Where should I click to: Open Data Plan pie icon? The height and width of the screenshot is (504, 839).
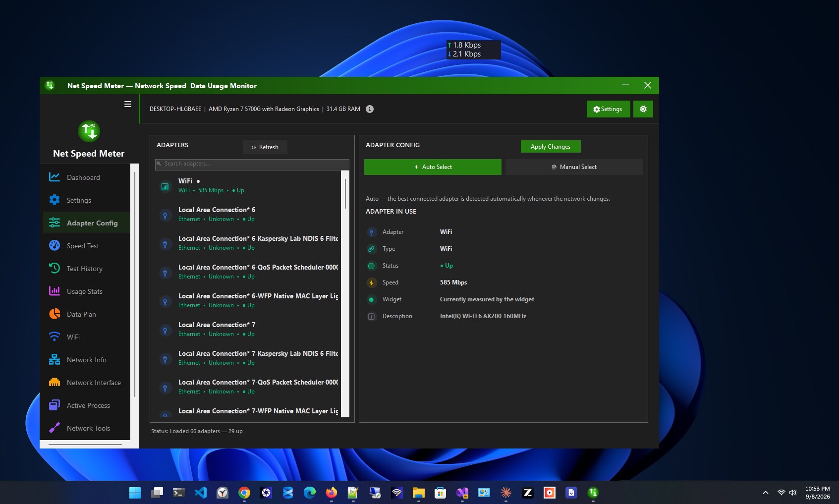point(55,314)
